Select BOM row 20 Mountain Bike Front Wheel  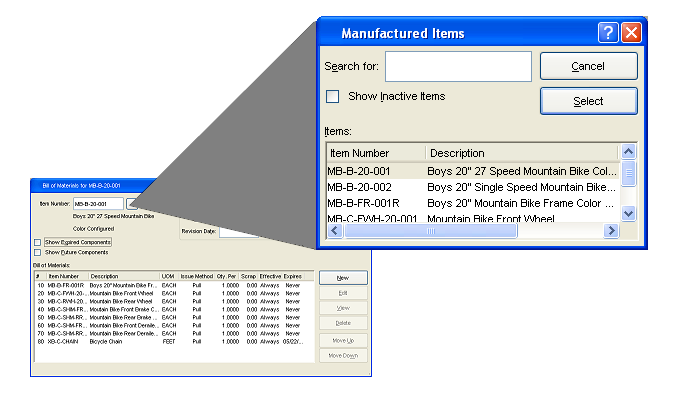click(174, 293)
